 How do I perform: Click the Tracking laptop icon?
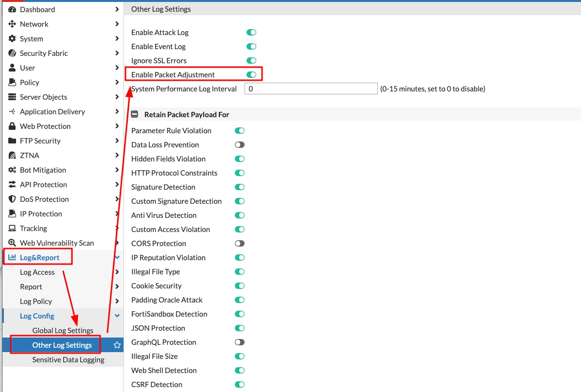[12, 228]
